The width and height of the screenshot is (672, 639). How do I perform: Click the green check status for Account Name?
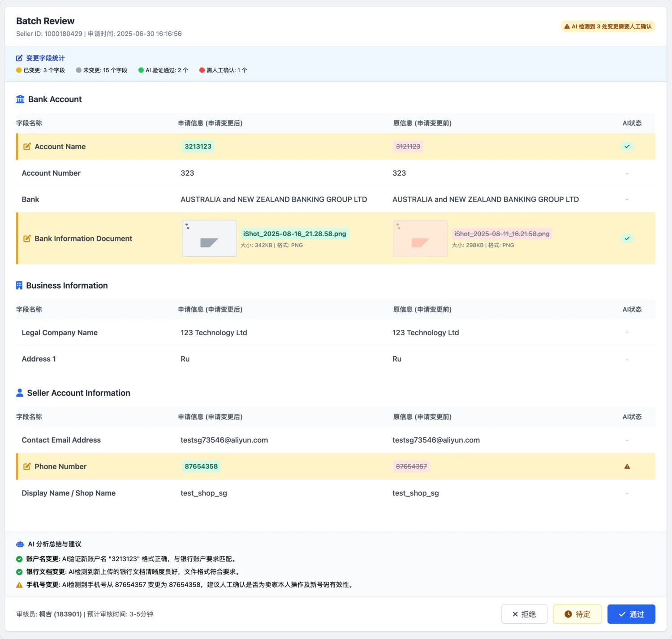pyautogui.click(x=627, y=147)
